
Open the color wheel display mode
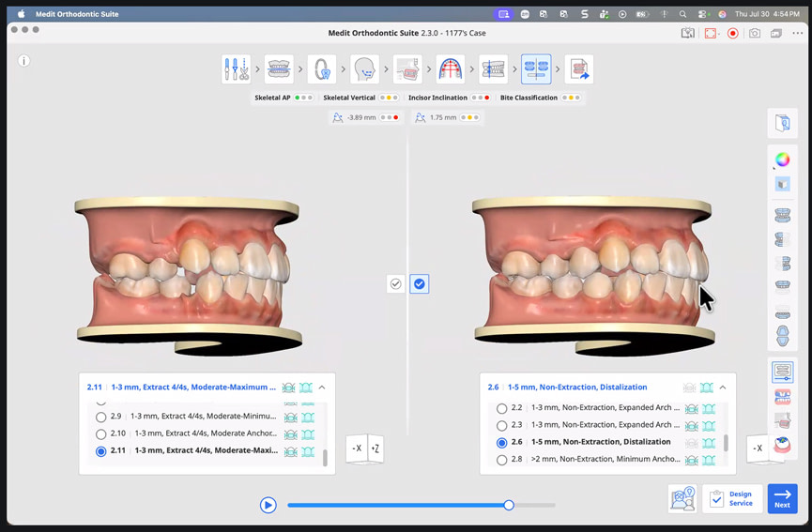783,160
